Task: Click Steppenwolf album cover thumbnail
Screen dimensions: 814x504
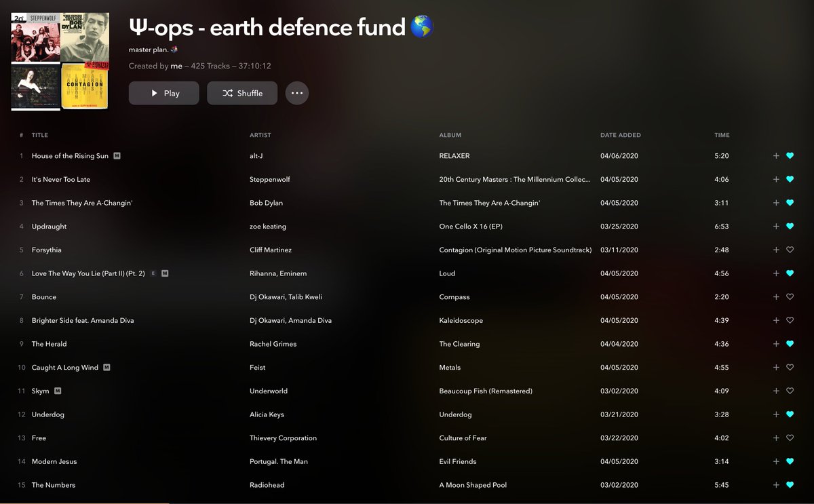Action: tap(35, 37)
